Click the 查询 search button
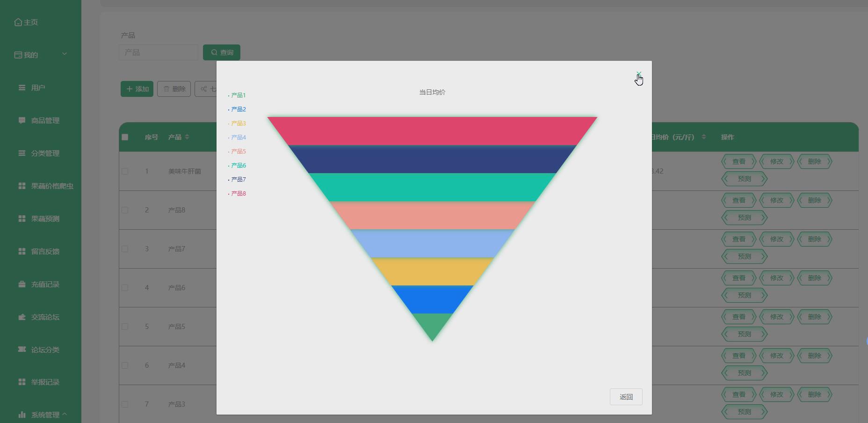Viewport: 868px width, 423px height. (x=222, y=52)
